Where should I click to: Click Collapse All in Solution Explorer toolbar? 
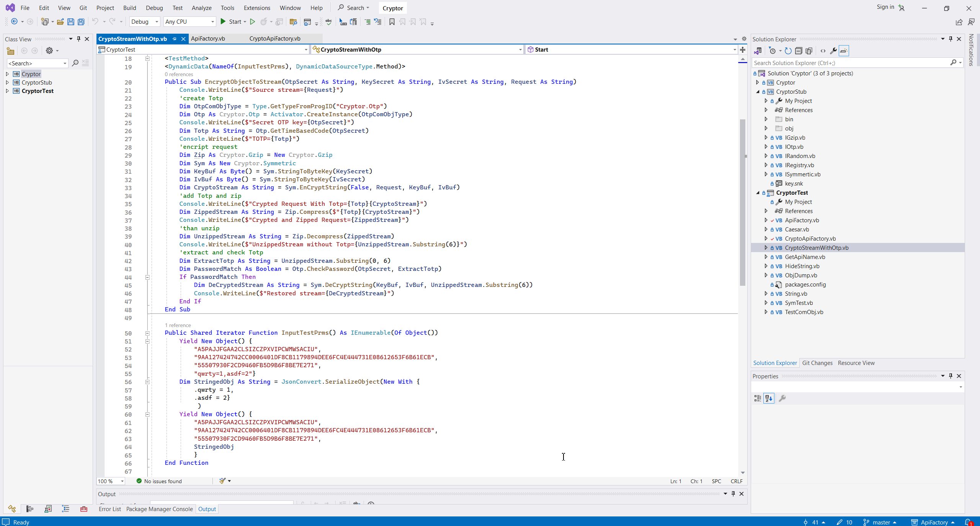[x=799, y=50]
